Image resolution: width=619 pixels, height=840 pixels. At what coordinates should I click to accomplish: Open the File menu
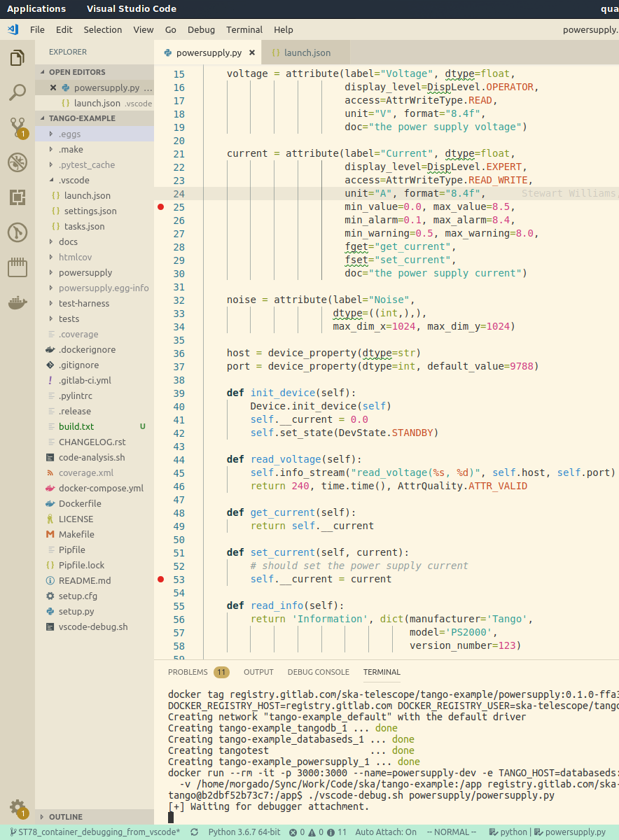pos(37,29)
